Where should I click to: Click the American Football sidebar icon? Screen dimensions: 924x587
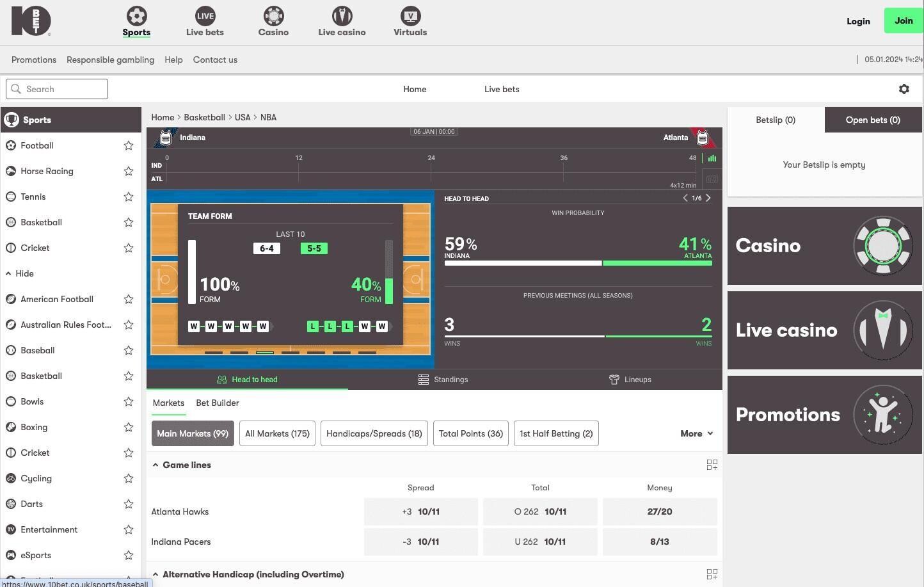(11, 299)
